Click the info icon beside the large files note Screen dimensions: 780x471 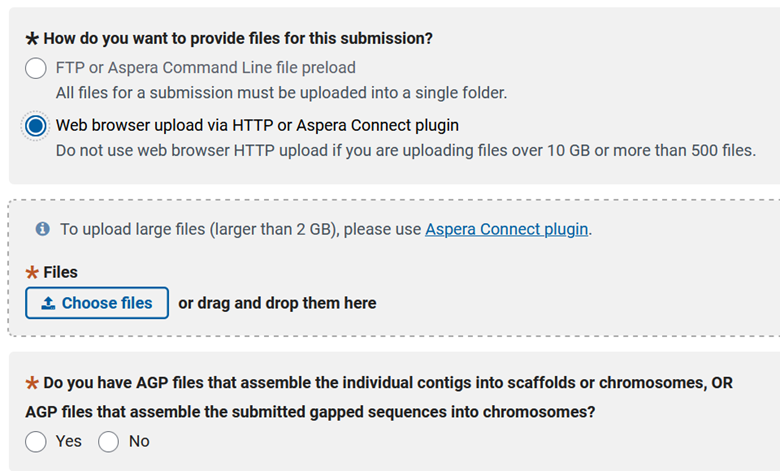pyautogui.click(x=42, y=229)
